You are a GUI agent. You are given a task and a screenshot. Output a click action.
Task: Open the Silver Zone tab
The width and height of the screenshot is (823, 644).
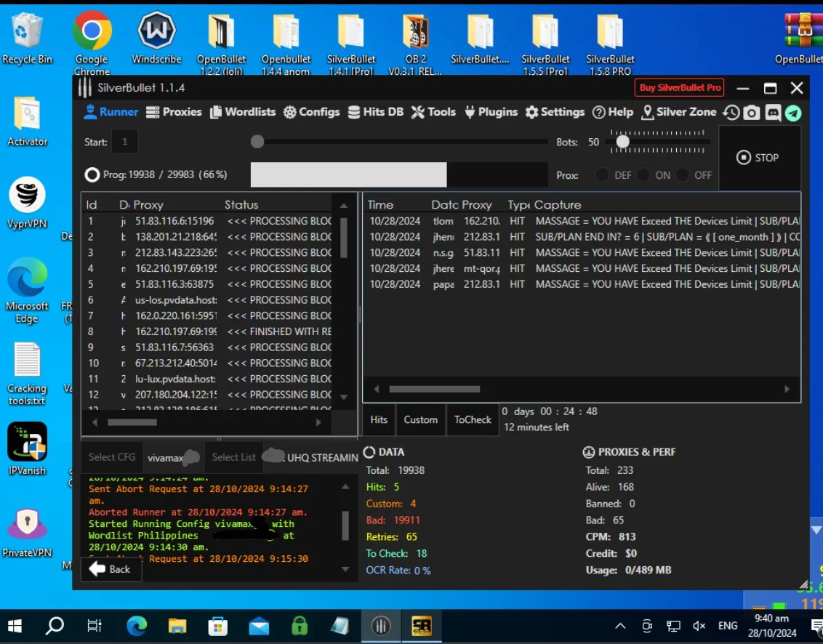tap(678, 112)
